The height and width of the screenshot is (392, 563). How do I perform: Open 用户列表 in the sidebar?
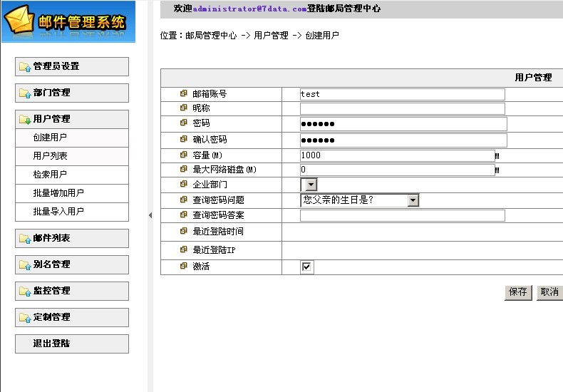tap(72, 156)
